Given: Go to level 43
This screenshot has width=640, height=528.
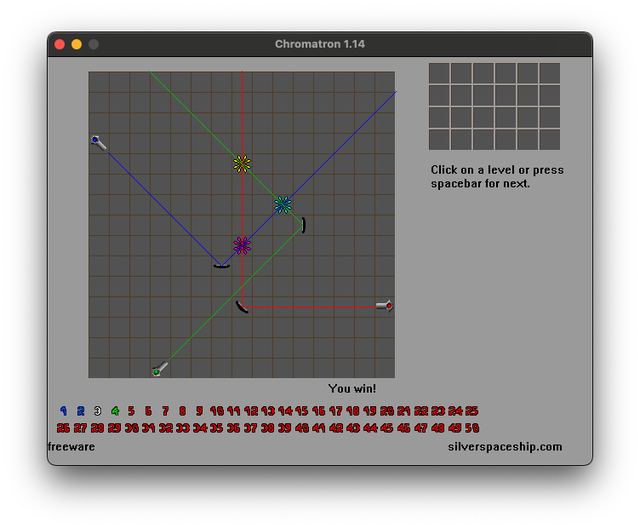Looking at the screenshot, I should [x=353, y=428].
